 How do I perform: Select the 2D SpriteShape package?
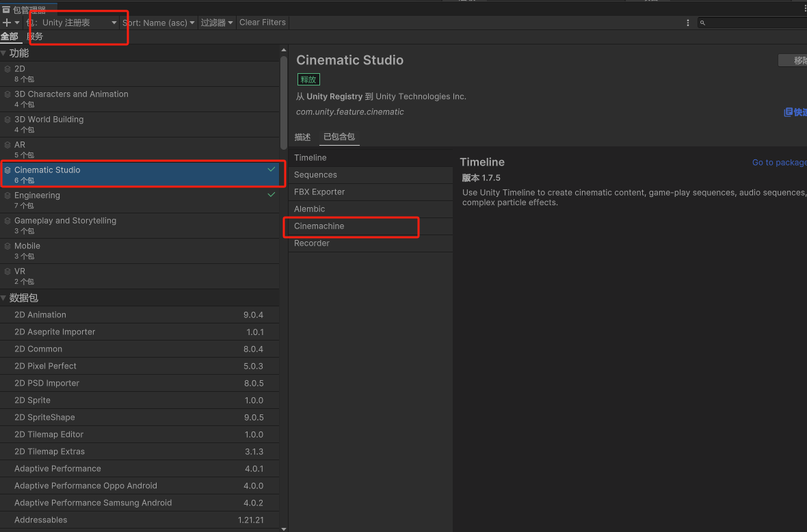pos(140,417)
